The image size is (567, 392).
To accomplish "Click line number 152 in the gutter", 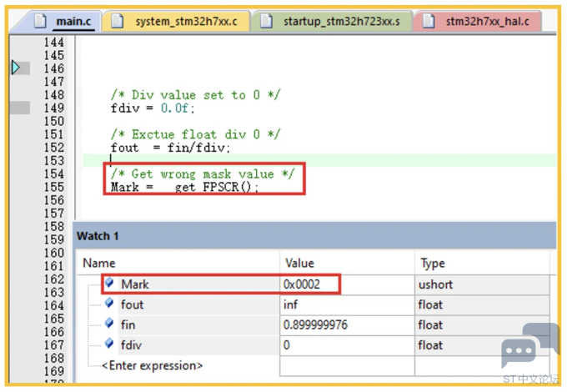I will coord(54,147).
